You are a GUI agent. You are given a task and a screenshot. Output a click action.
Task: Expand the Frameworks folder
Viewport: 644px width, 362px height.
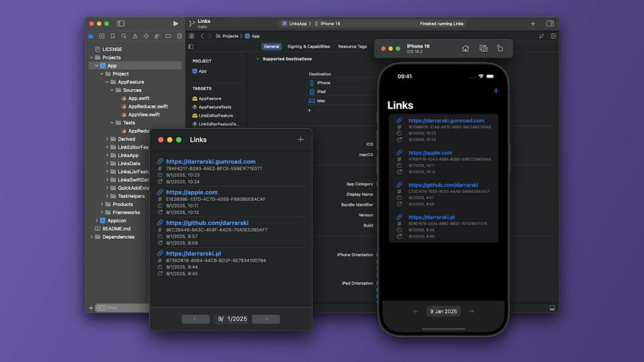click(x=102, y=212)
